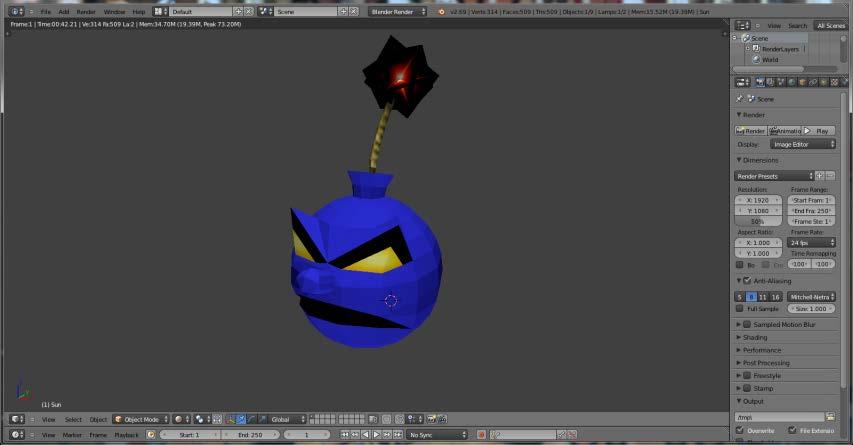This screenshot has width=853, height=445.
Task: Toggle the Anti-Aliasing checkbox
Action: pyautogui.click(x=747, y=281)
